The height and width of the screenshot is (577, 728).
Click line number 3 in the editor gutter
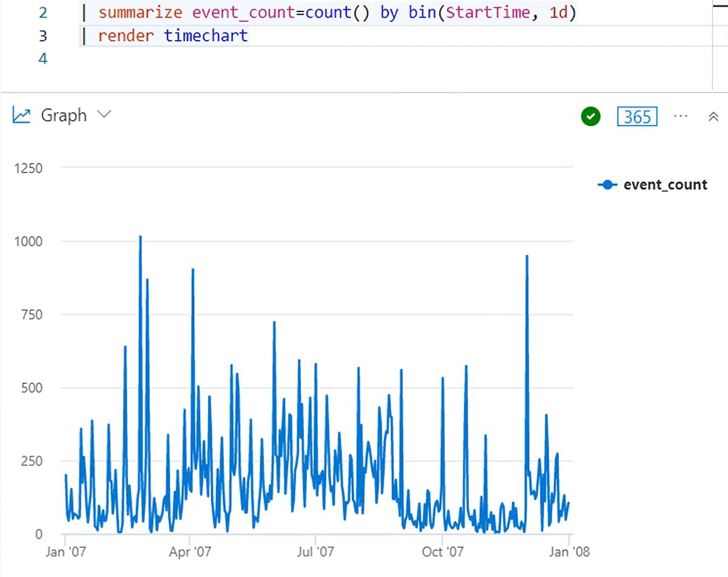(x=42, y=36)
